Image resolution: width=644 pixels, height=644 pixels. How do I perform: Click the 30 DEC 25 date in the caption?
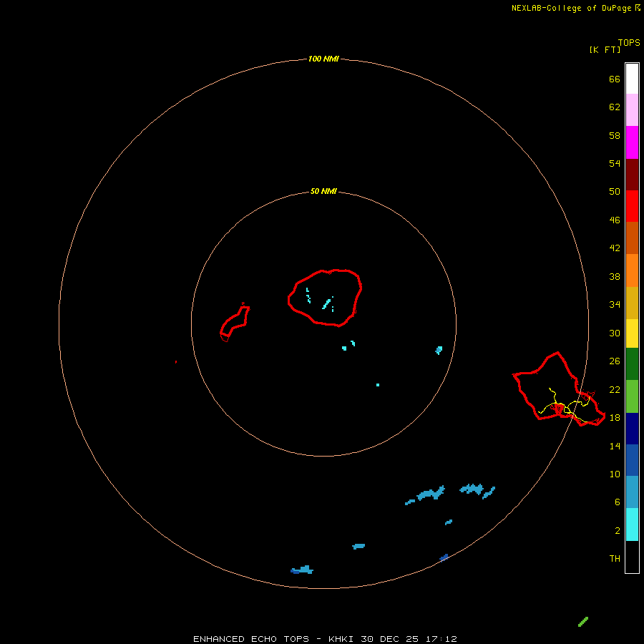pos(389,639)
